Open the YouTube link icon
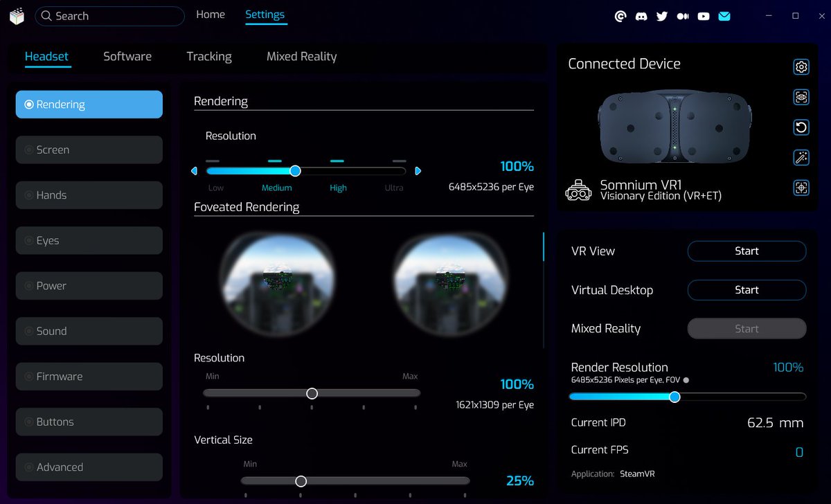The width and height of the screenshot is (831, 504). point(704,16)
